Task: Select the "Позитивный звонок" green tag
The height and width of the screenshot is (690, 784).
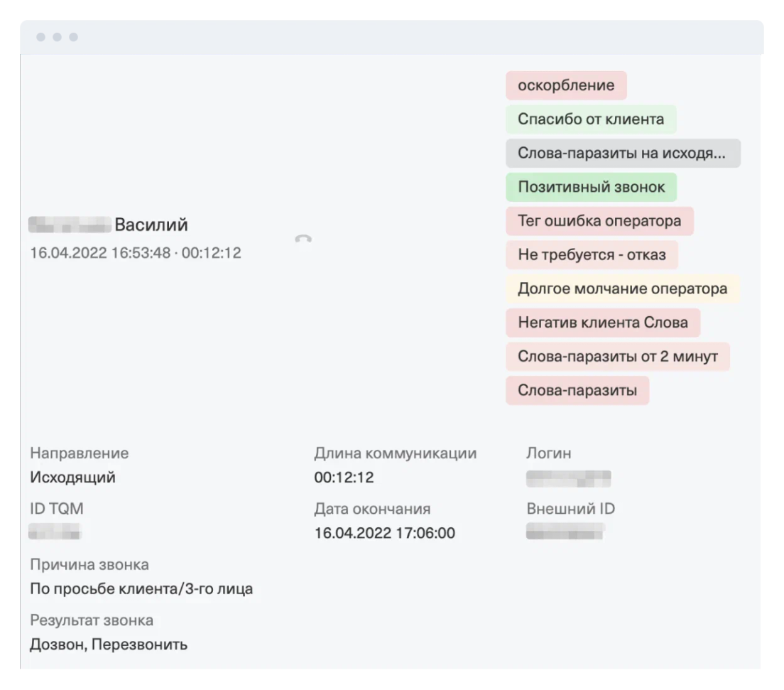Action: coord(591,188)
